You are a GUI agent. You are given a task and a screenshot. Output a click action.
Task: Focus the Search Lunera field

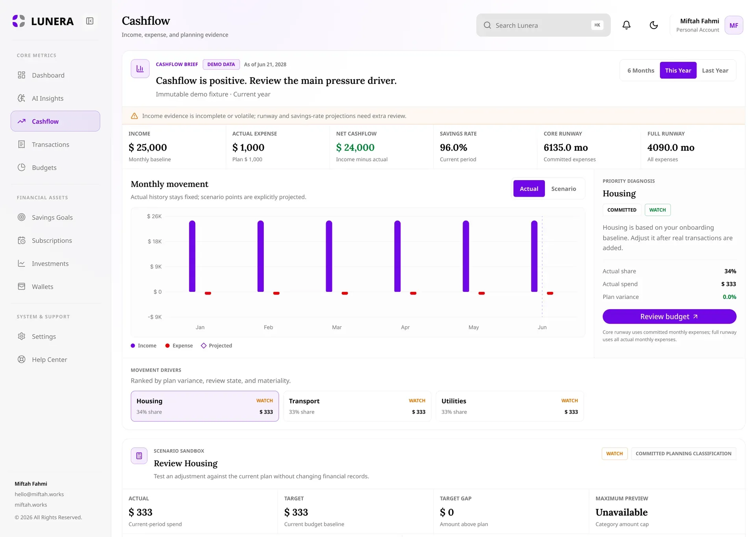[543, 25]
